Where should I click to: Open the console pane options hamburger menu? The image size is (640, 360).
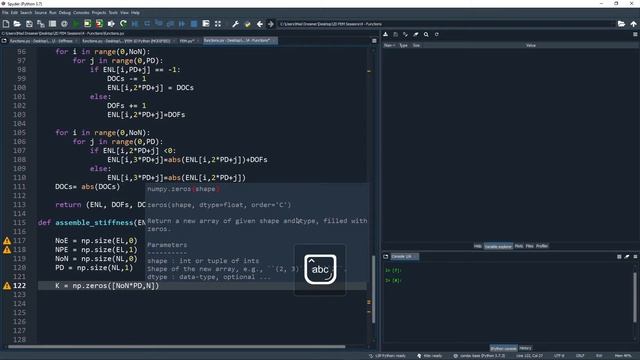click(x=635, y=257)
